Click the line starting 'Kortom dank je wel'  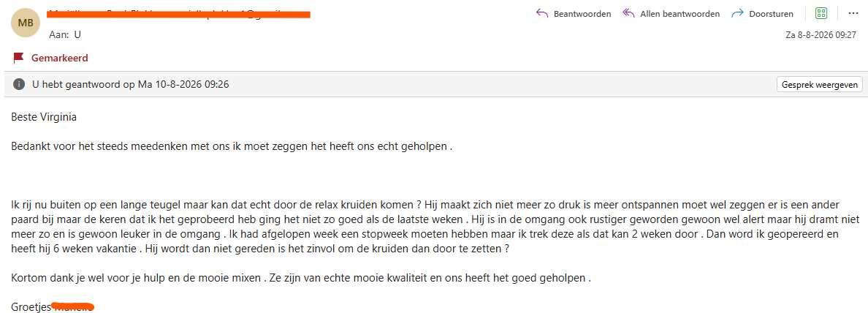coord(301,278)
